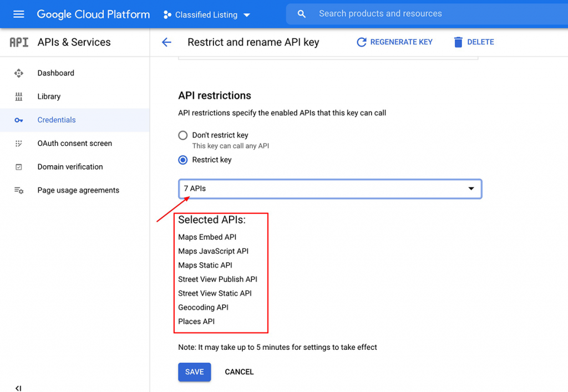
Task: Select the Restrict key radio button
Action: click(x=183, y=160)
